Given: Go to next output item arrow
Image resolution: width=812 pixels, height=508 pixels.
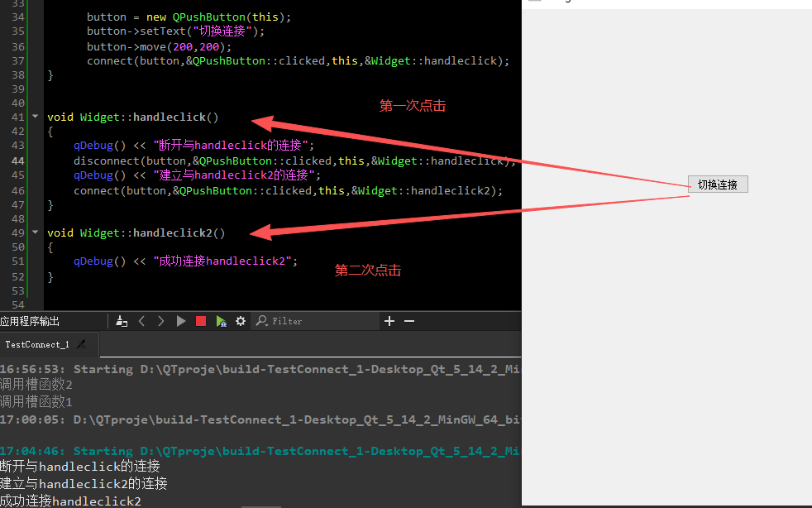Looking at the screenshot, I should [161, 321].
